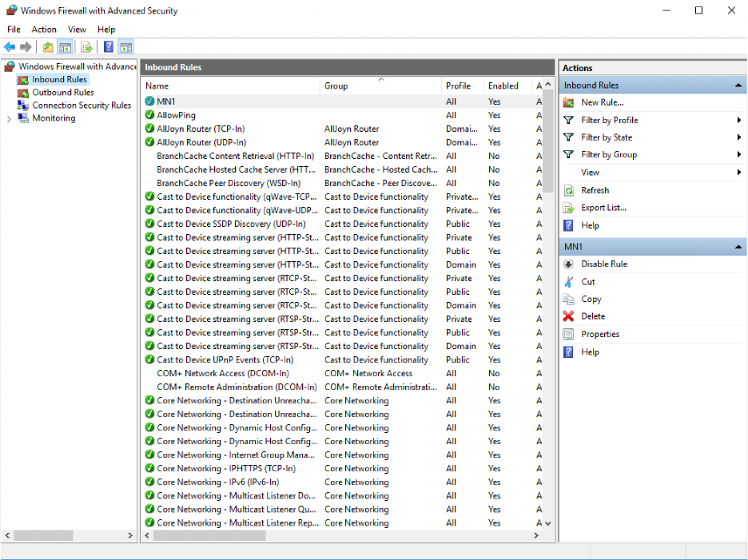This screenshot has height=560, width=748.
Task: Select COM+ Remote Administration (DCOM-In) rule
Action: click(237, 387)
